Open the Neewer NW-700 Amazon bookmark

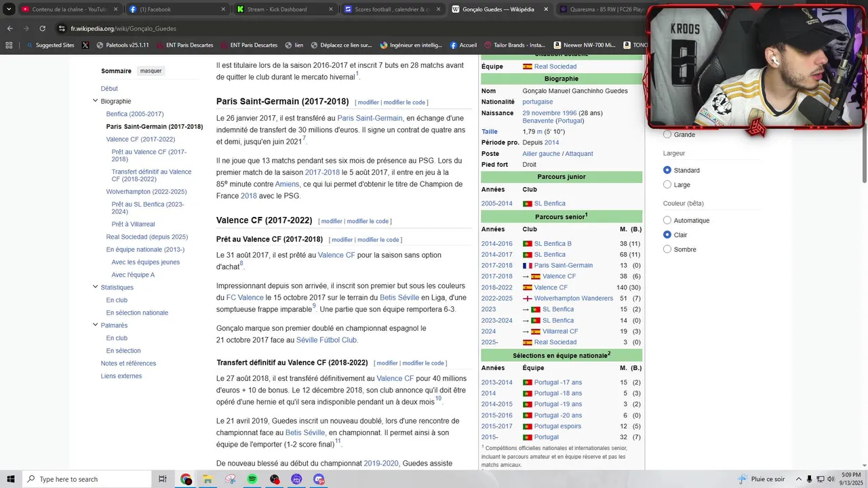pos(585,45)
